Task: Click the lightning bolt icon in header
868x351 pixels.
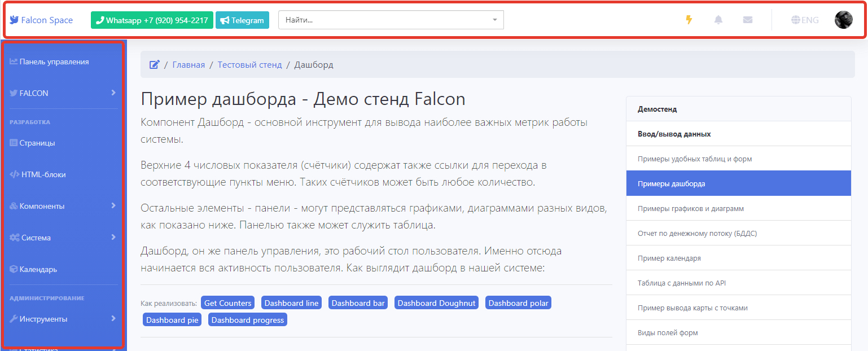Action: 689,20
